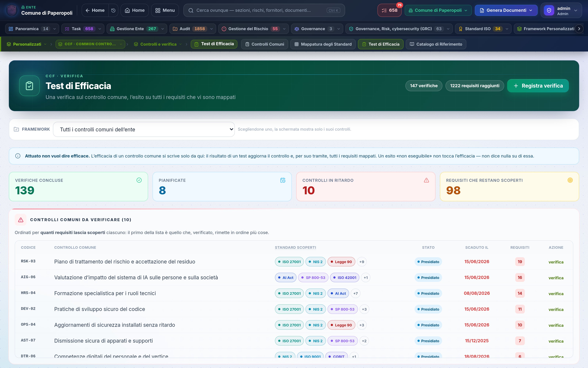Expand the CCF · COMMON CONTRO... breadcrumb
This screenshot has height=368, width=588.
coord(90,44)
